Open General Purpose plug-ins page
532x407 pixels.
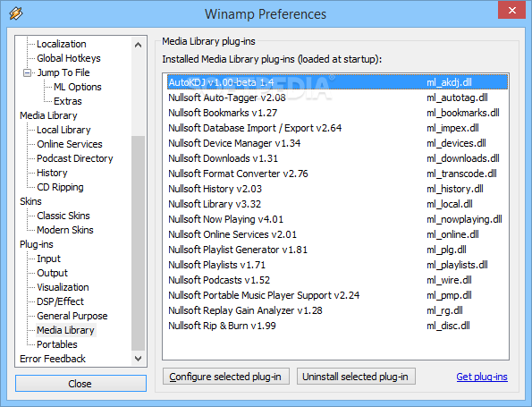click(x=72, y=316)
